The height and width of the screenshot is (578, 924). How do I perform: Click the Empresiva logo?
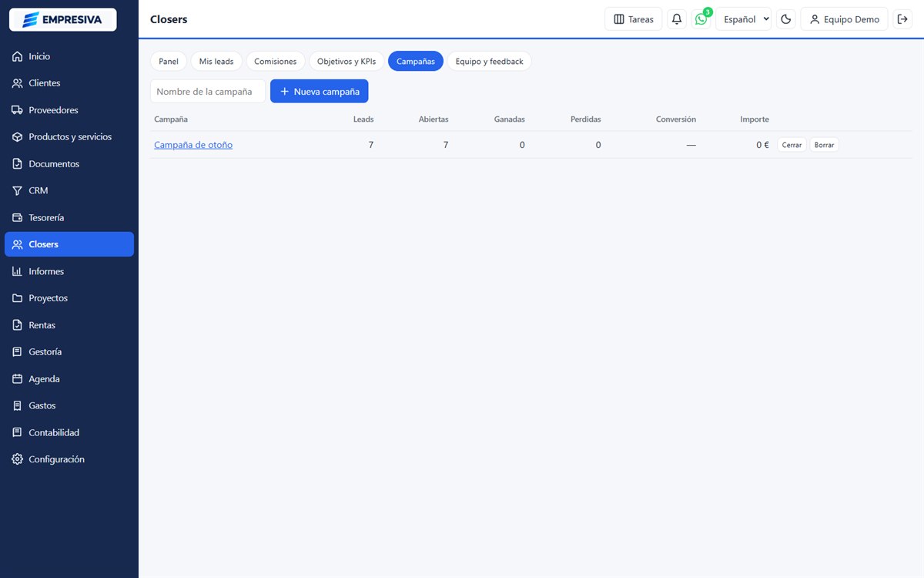pos(62,19)
